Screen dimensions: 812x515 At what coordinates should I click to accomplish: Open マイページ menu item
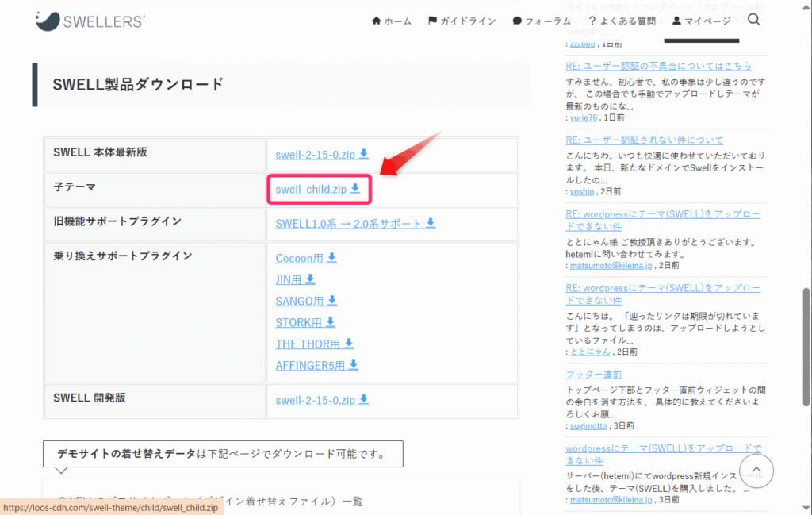[x=702, y=21]
